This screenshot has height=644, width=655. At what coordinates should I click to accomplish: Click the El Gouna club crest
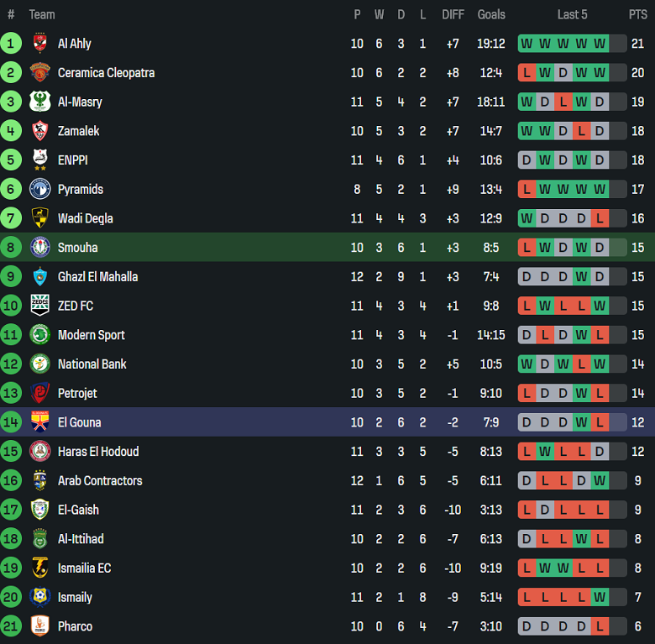[39, 422]
